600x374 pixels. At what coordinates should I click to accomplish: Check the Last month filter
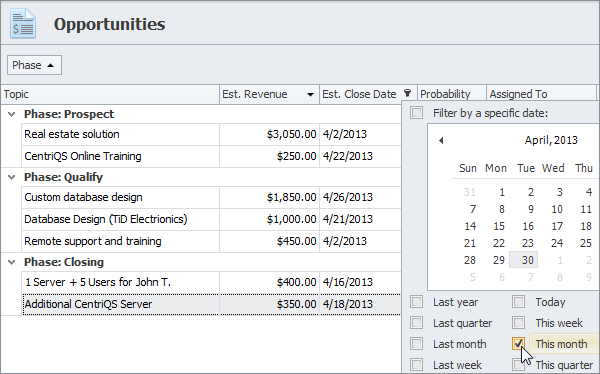(416, 344)
